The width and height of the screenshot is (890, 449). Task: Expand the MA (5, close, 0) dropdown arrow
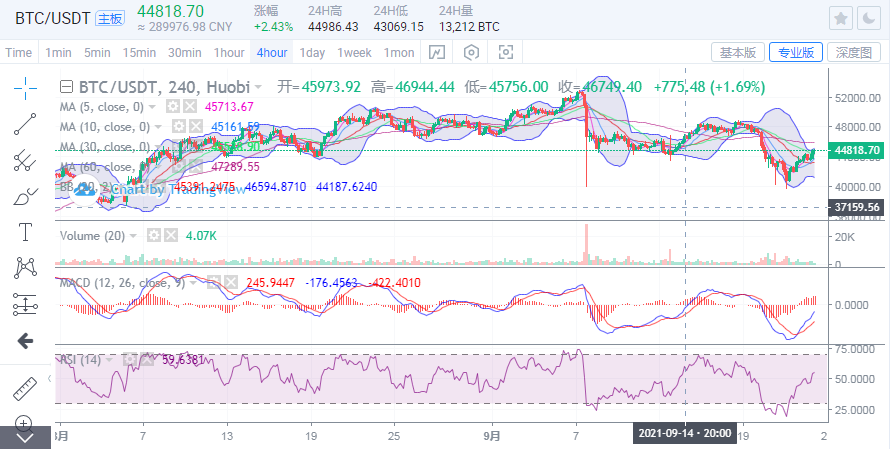tap(153, 106)
